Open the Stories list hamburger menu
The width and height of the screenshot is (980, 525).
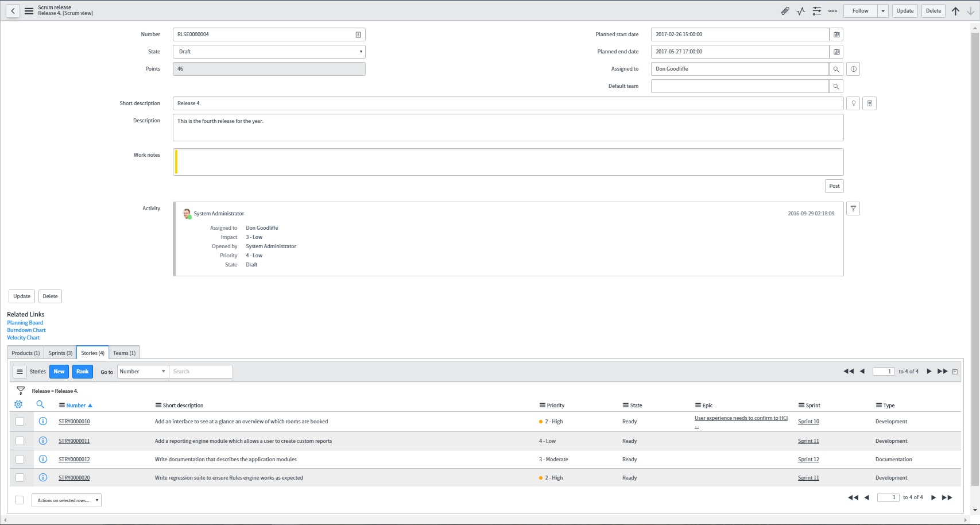[x=20, y=372]
